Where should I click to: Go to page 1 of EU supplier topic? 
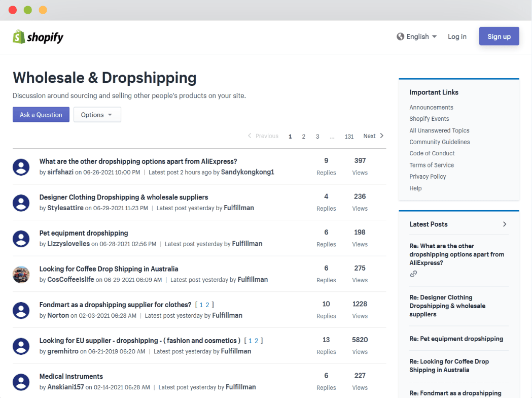click(x=251, y=341)
